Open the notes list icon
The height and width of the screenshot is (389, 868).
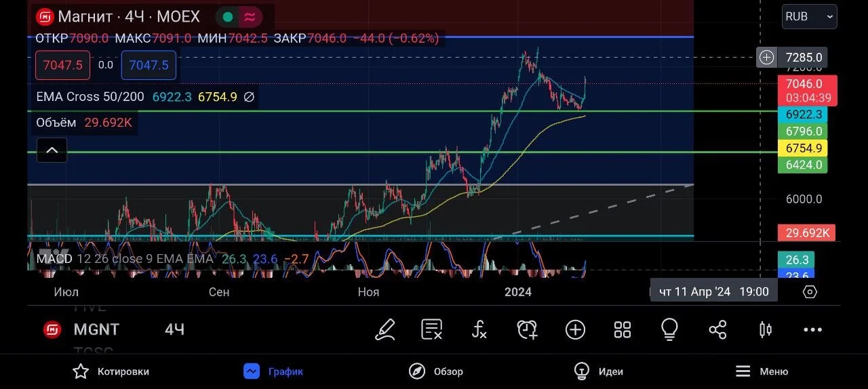coord(432,329)
